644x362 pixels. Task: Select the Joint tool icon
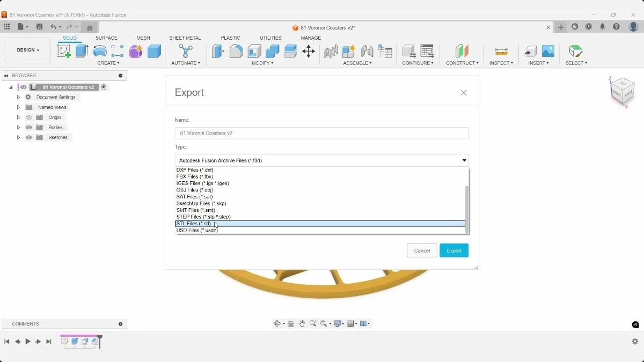click(x=367, y=51)
